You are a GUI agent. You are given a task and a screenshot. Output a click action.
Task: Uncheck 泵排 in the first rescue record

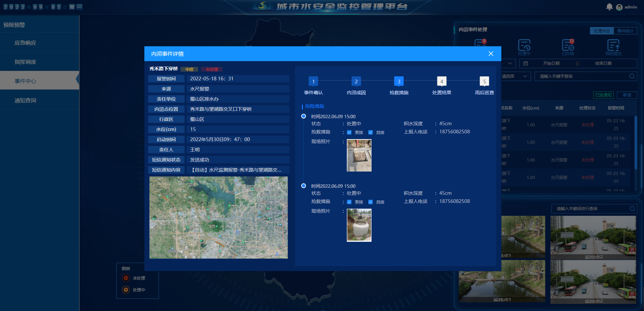349,132
